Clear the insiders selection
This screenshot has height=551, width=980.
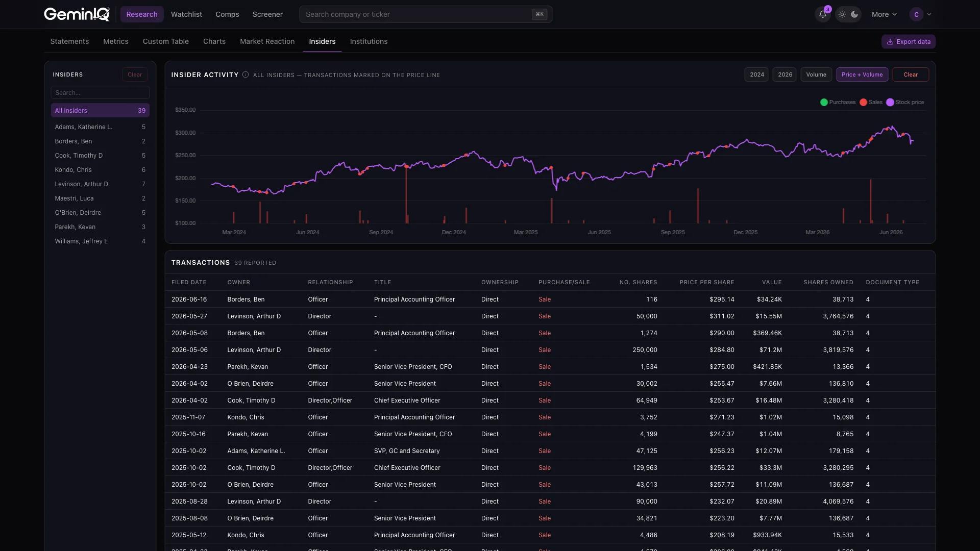tap(135, 74)
